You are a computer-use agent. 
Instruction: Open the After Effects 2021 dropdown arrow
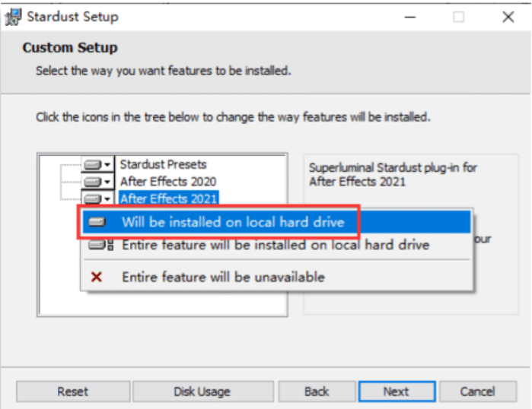pos(108,198)
